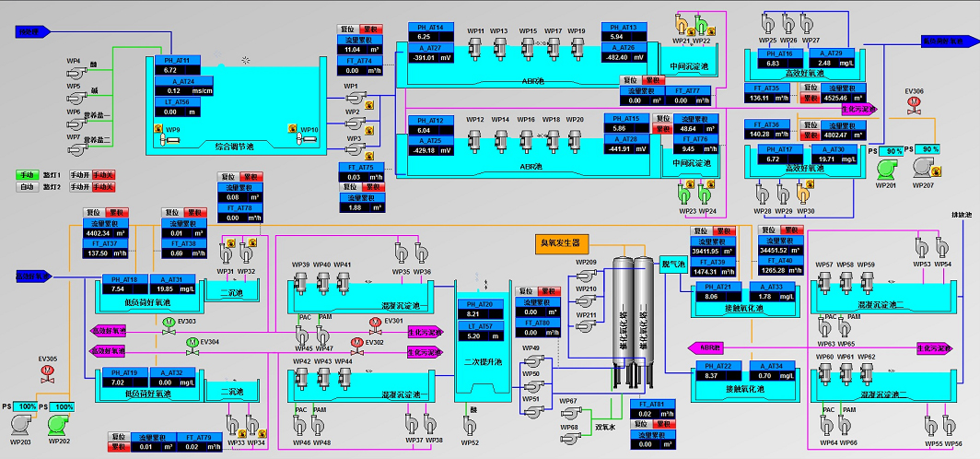Turn off 路灯2 with 手动关
Image resolution: width=980 pixels, height=459 pixels.
(103, 187)
